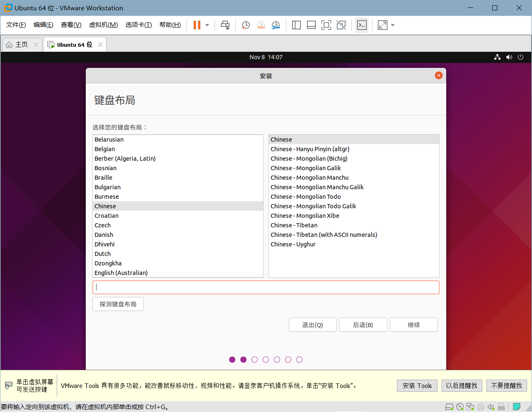Screen dimensions: 532x412
Task: Select plain Chinese variant in right list
Action: (x=354, y=140)
